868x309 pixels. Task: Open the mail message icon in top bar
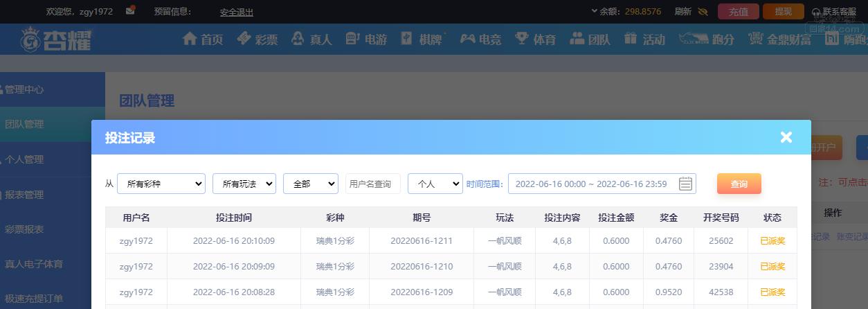pyautogui.click(x=130, y=11)
